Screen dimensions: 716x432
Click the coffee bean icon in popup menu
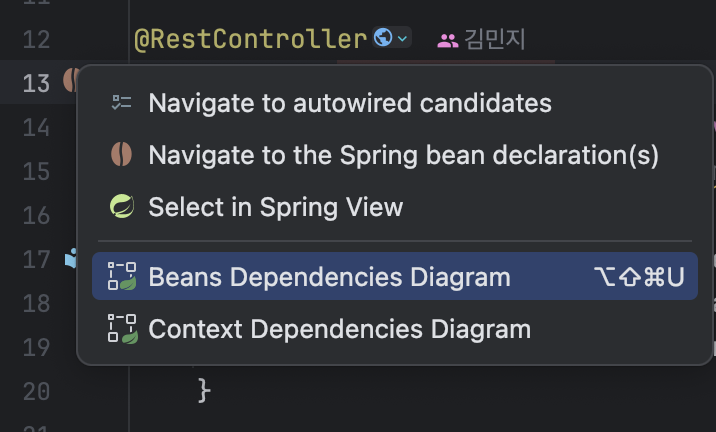(x=121, y=154)
